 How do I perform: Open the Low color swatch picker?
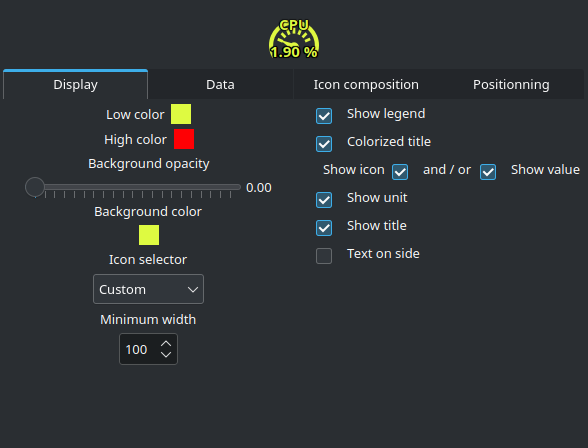coord(181,114)
